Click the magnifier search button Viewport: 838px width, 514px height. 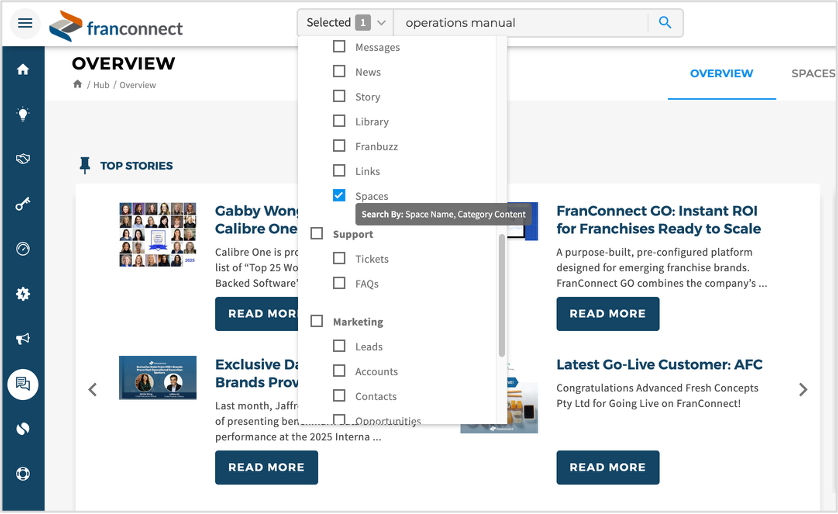point(665,23)
